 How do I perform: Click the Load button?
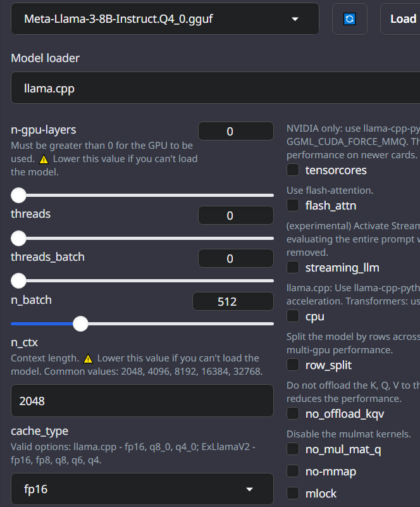(x=400, y=19)
